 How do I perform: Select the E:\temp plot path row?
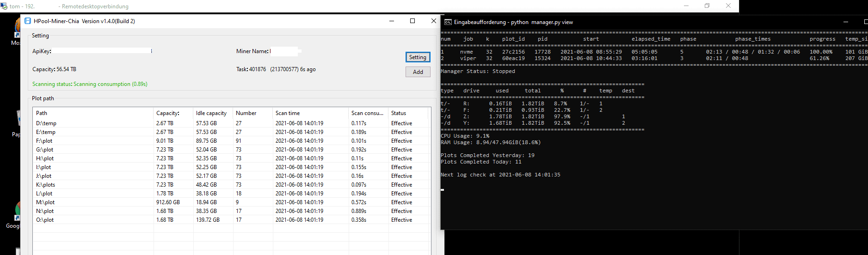(231, 132)
